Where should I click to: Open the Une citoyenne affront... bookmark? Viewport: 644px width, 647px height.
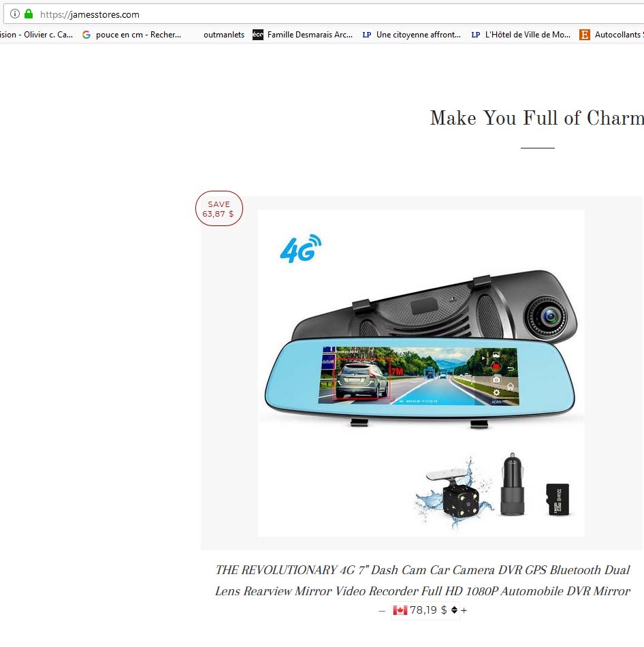pos(412,35)
